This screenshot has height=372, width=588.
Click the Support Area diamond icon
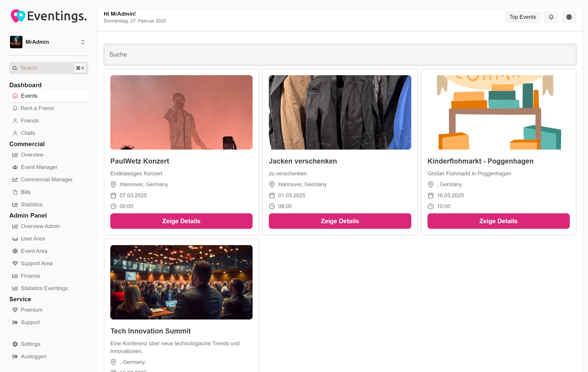(15, 263)
